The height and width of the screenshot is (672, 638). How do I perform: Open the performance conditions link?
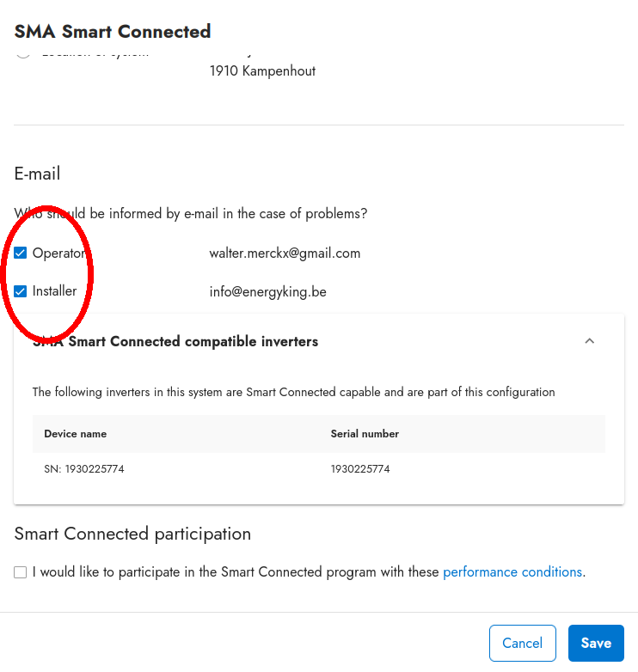coord(512,572)
